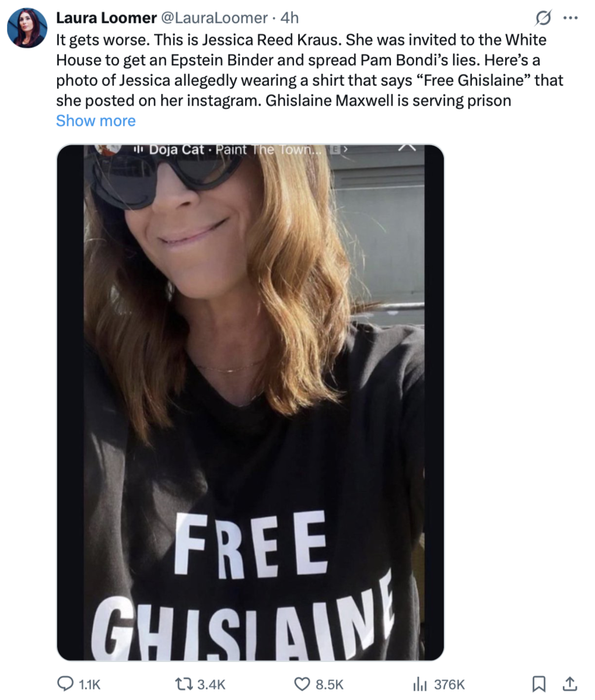Click the audio level bars next to the song title
The image size is (595, 700).
pyautogui.click(x=137, y=149)
